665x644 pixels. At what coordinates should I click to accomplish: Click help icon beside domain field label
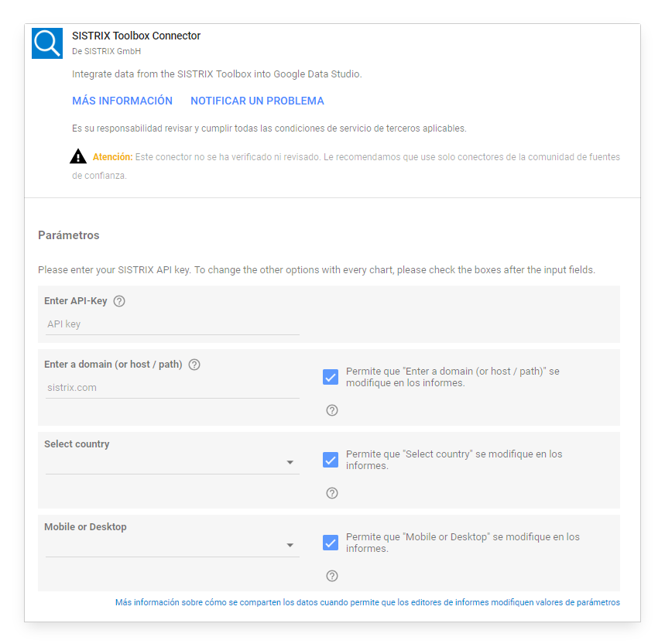point(194,365)
